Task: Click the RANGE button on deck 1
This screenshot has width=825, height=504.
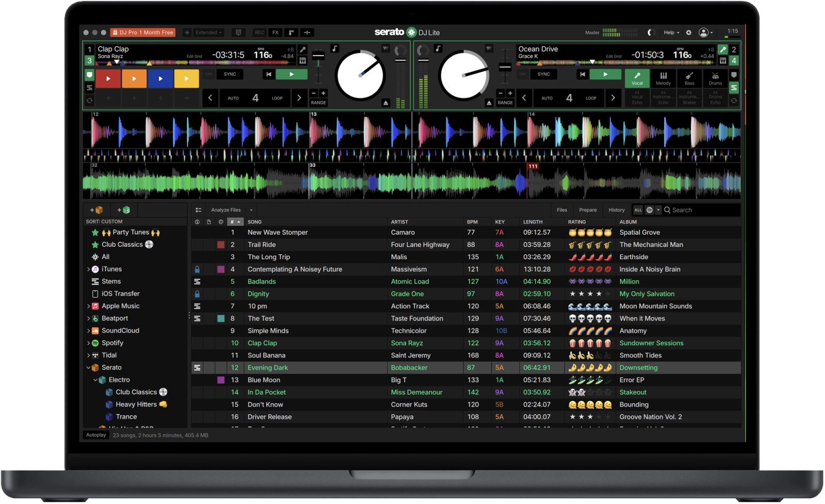Action: 319,103
